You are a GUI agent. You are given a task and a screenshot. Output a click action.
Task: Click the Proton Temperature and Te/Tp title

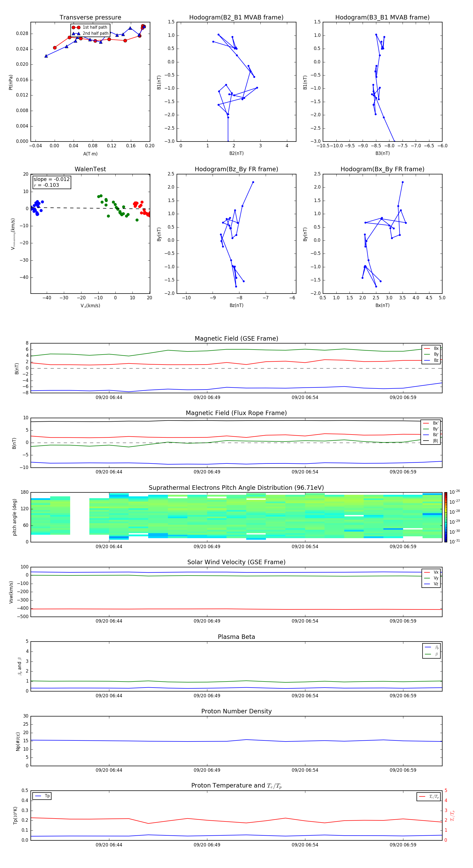(236, 786)
